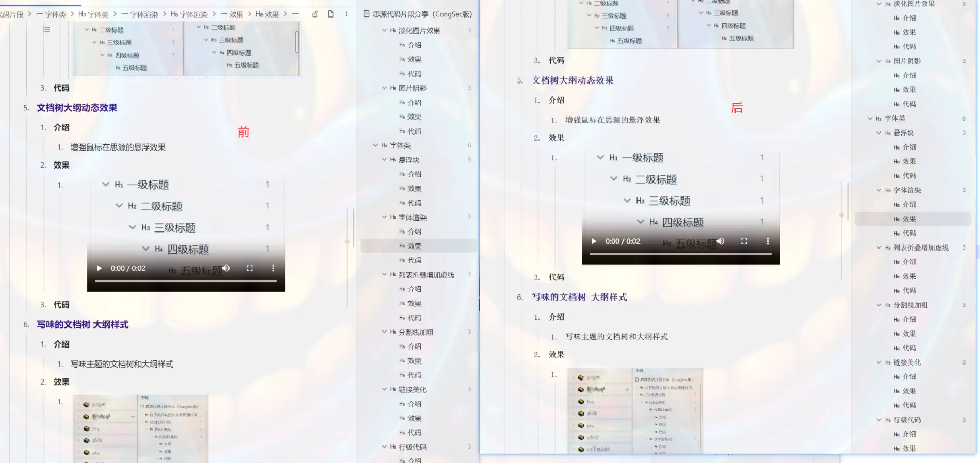Go to H3 字体类 in the breadcrumb
This screenshot has width=980, height=463.
coord(93,14)
